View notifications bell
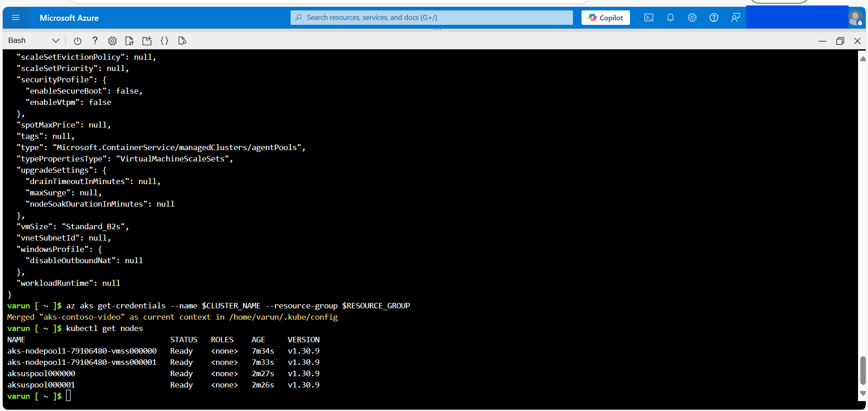 pyautogui.click(x=670, y=18)
